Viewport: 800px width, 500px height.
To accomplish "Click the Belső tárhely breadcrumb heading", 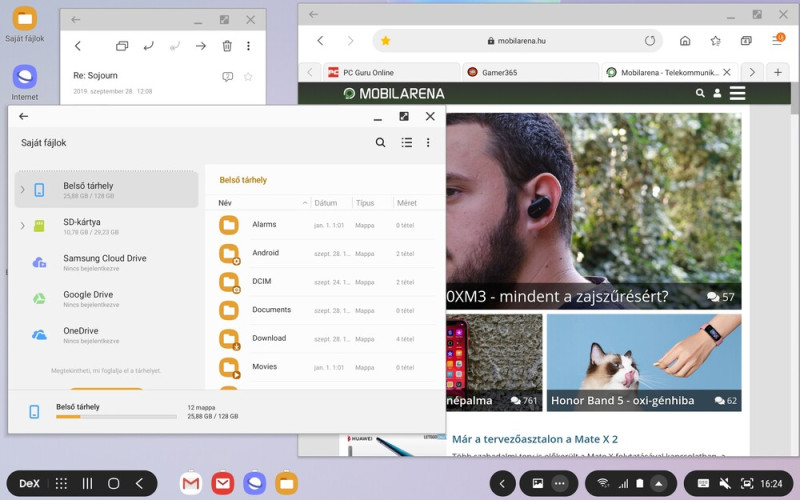I will tap(243, 180).
